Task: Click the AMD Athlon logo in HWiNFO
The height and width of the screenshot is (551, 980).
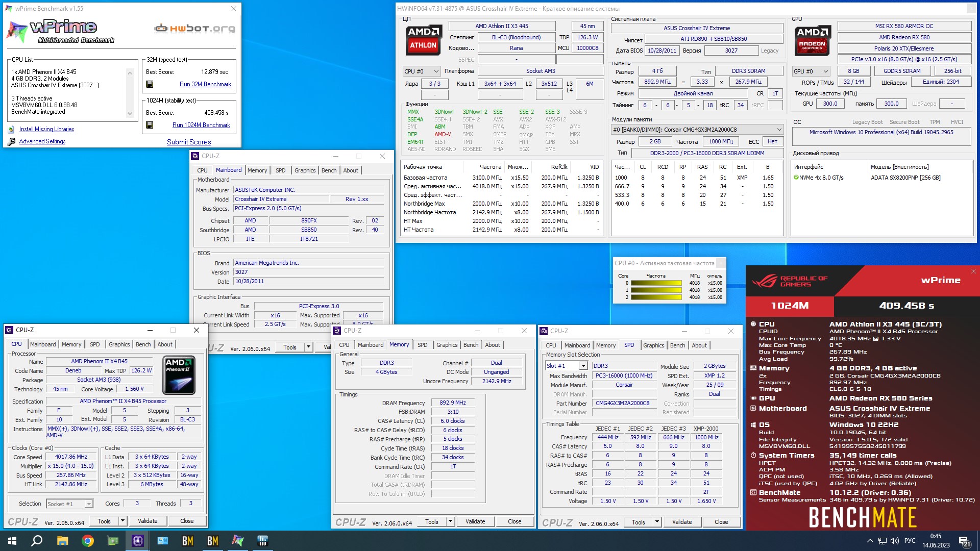Action: (x=424, y=40)
